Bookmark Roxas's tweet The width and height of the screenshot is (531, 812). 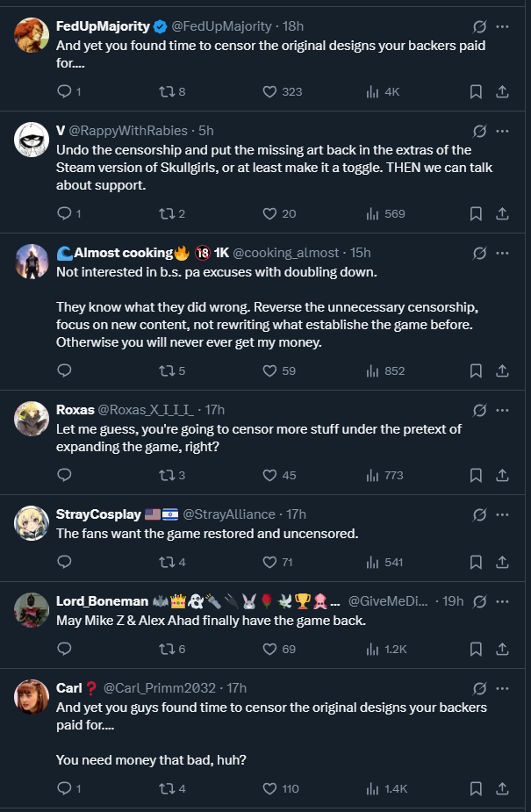tap(476, 475)
